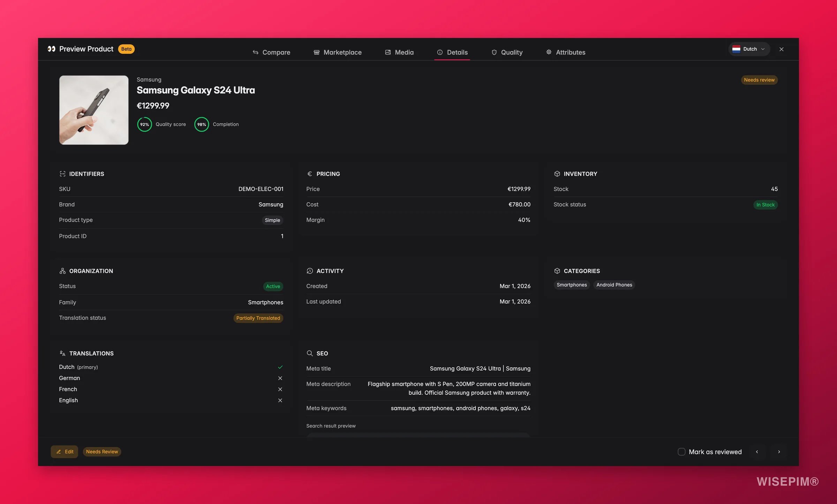Click the Active status badge
Image resolution: width=837 pixels, height=504 pixels.
273,286
